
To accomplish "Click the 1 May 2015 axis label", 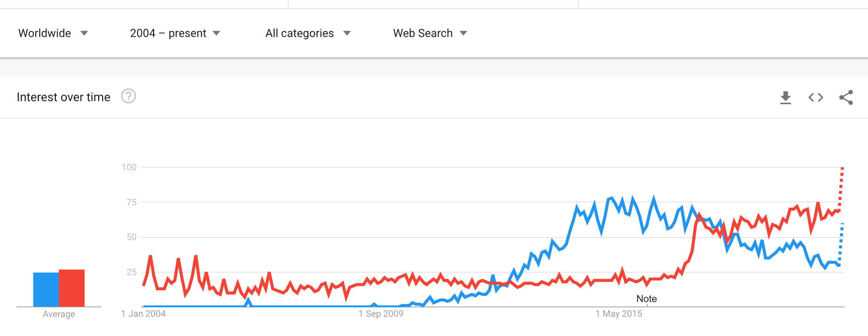I will pos(619,314).
